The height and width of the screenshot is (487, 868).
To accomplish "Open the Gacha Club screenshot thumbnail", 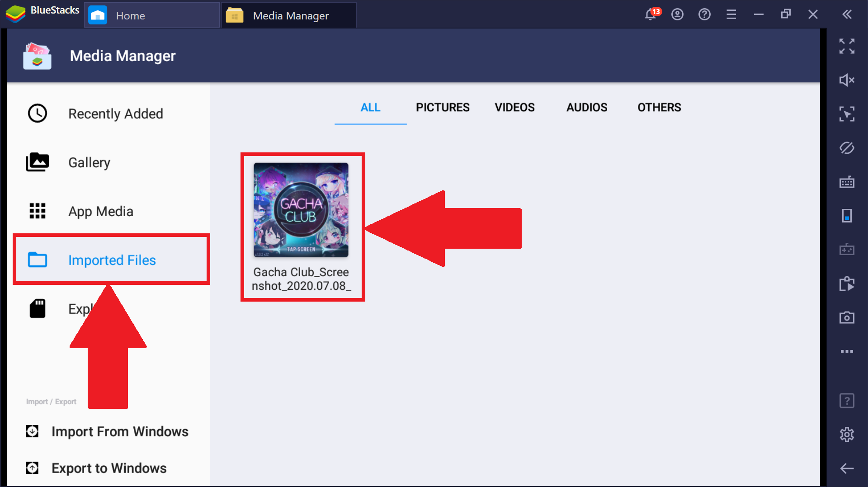I will coord(301,210).
